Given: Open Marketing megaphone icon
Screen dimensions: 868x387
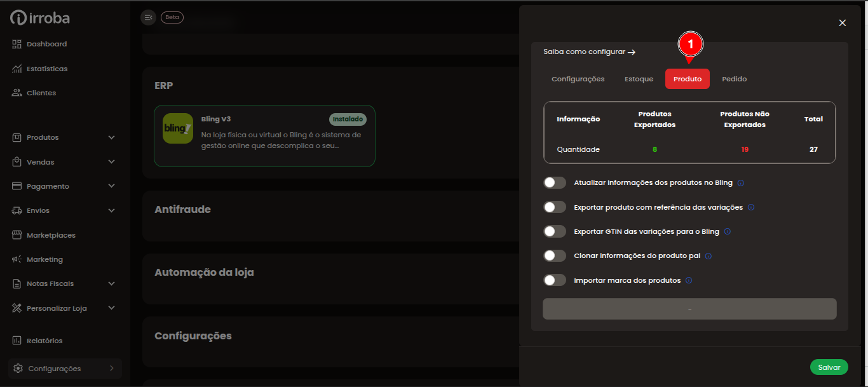Looking at the screenshot, I should 17,259.
